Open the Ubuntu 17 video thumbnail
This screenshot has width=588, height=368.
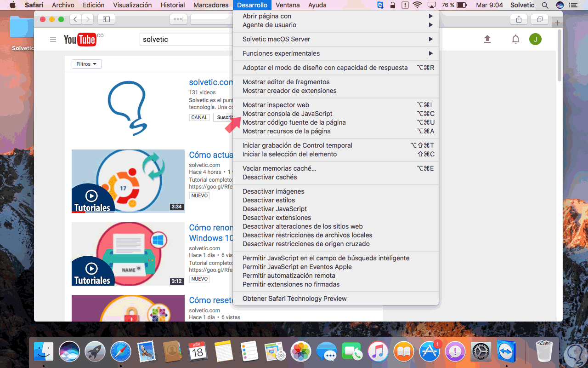pos(128,181)
